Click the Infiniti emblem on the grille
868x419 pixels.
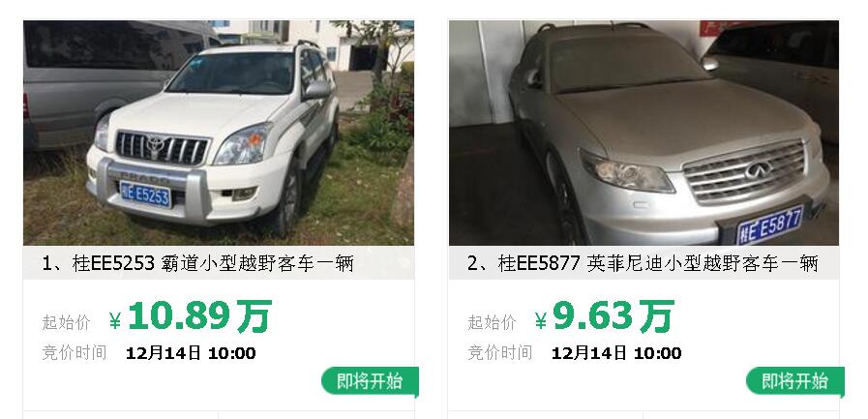tap(758, 170)
